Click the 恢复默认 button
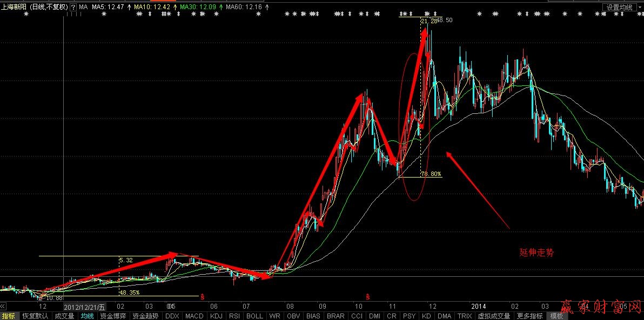Viewport: 644px width, 320px height. click(35, 316)
